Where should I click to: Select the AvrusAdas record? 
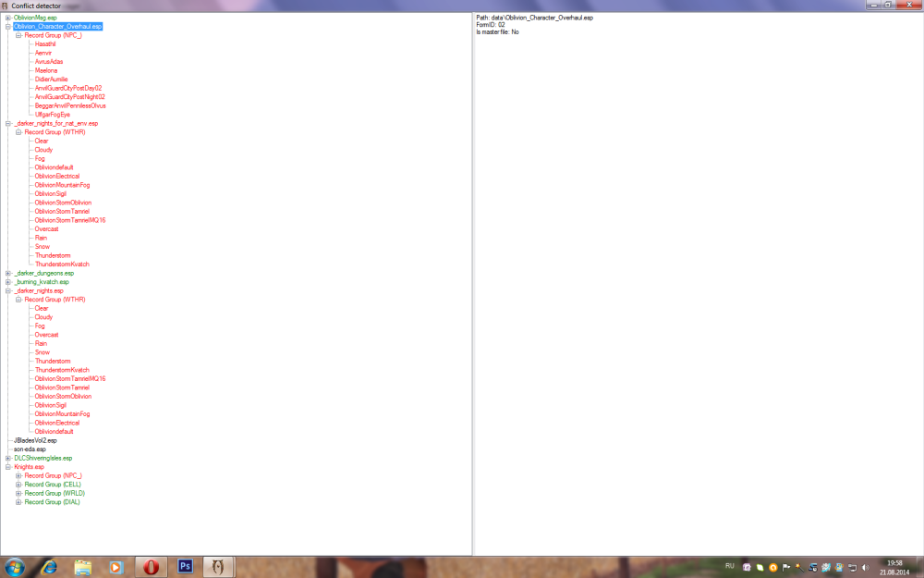point(48,61)
